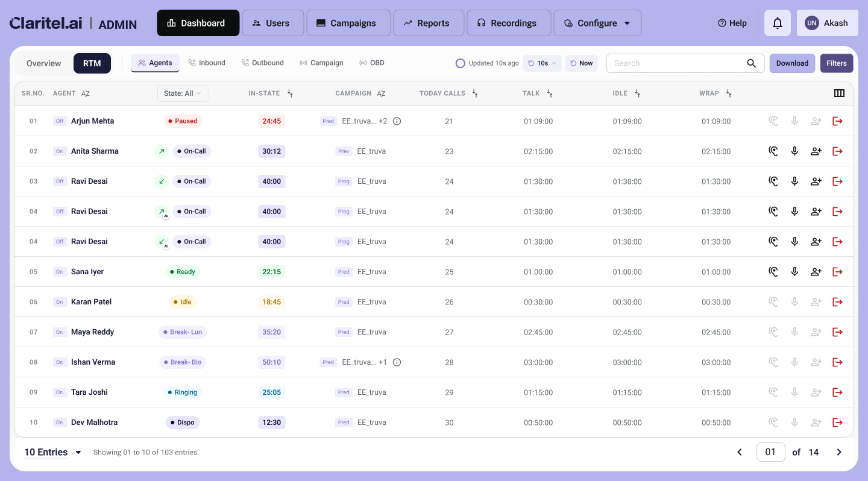Toggle Arjun Mehta's Off status badge
Screen dimensions: 868x481
[x=60, y=121]
